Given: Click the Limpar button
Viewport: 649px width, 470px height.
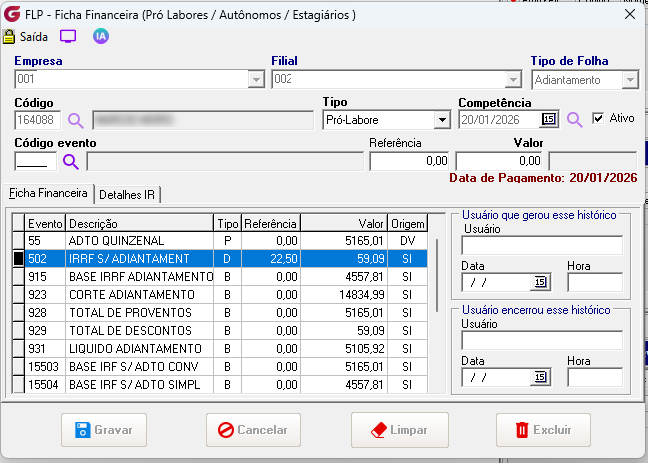Looking at the screenshot, I should (400, 430).
